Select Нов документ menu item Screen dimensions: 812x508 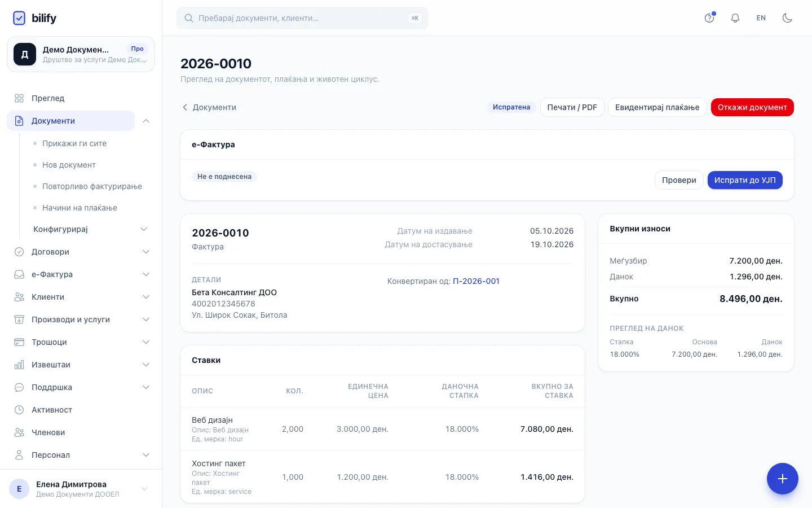pyautogui.click(x=69, y=165)
